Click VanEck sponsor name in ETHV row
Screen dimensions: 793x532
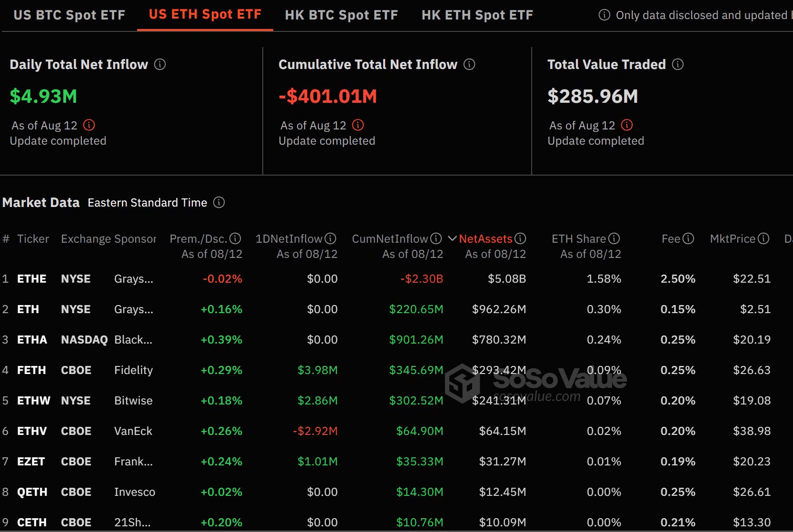click(x=133, y=431)
